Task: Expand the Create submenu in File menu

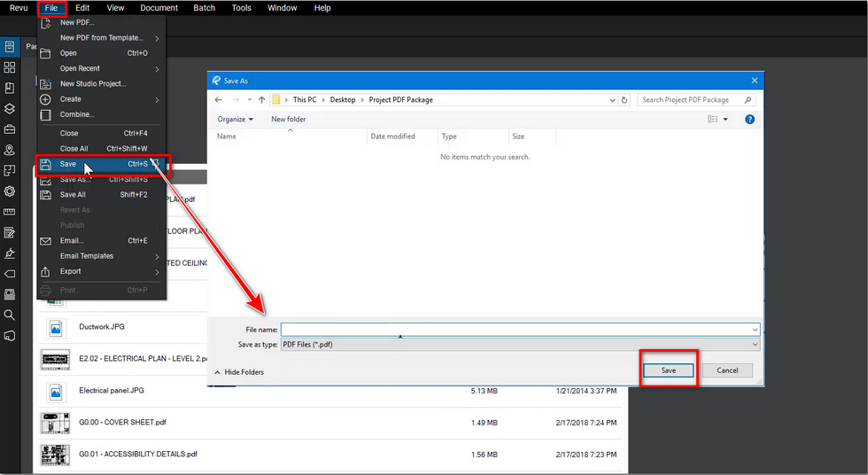Action: click(158, 99)
